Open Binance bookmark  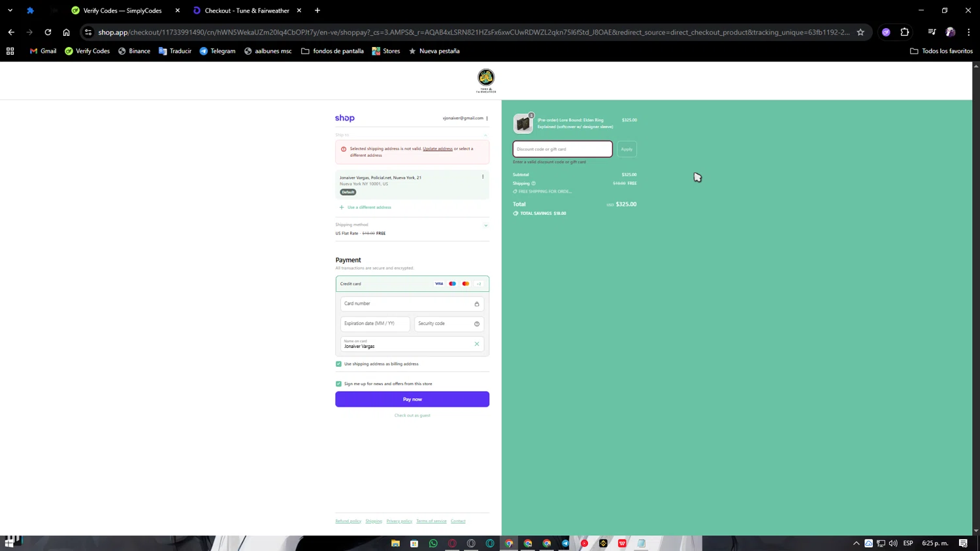[134, 51]
